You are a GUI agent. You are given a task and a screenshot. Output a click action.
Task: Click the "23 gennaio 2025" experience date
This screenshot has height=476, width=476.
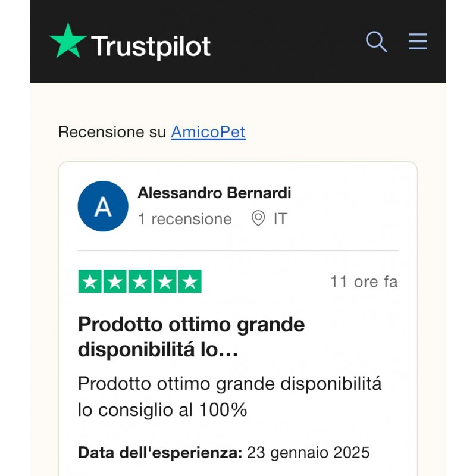[308, 453]
